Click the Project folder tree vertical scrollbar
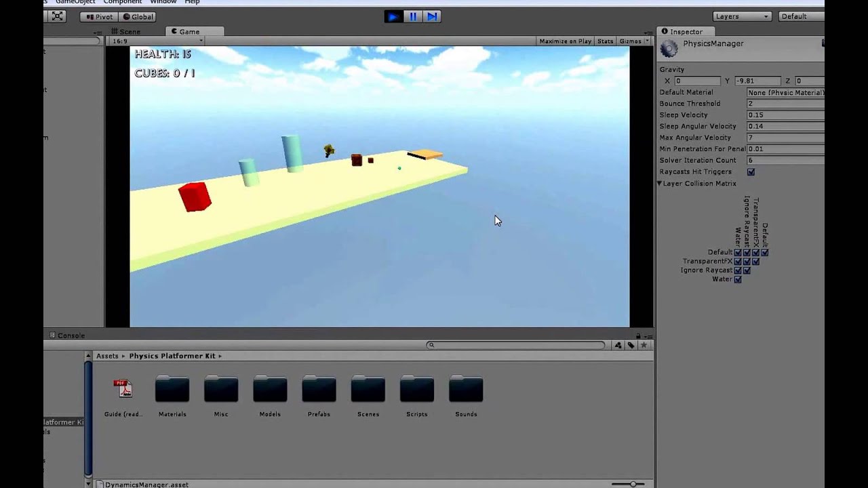The image size is (868, 488). click(88, 418)
